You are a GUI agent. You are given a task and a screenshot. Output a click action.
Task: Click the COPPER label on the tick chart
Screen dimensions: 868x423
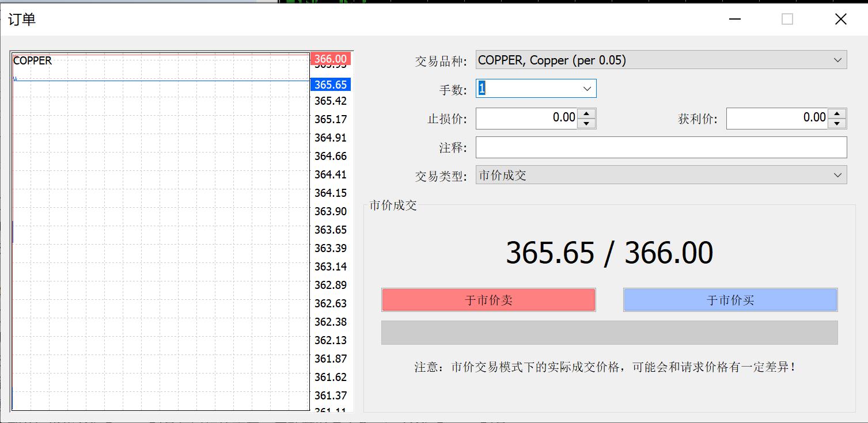pos(32,60)
